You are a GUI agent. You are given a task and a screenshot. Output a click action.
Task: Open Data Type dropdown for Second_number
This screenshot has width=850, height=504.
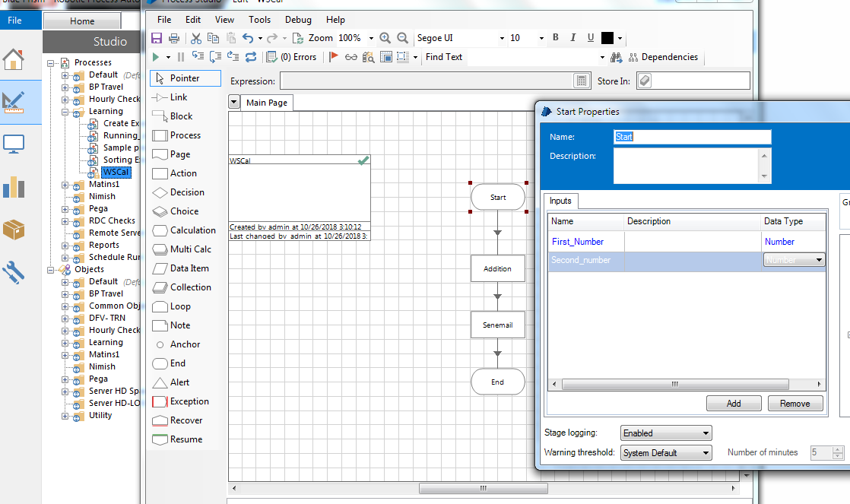[x=819, y=260]
